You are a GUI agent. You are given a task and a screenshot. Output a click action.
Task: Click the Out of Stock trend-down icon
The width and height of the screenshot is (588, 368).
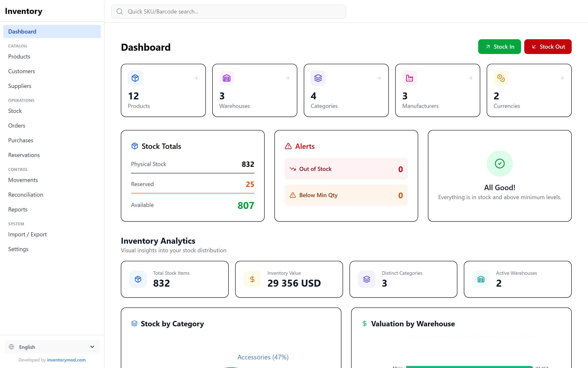tap(293, 169)
